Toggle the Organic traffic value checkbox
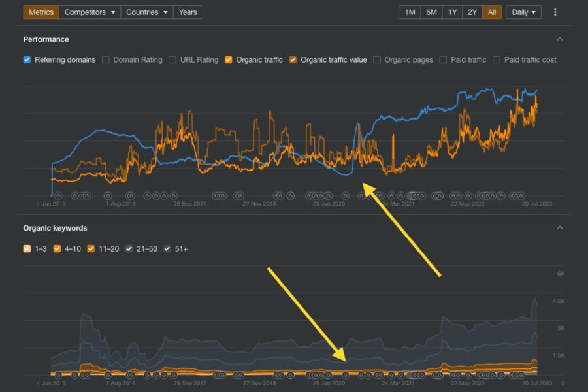Screen dimensions: 588x392 tap(293, 60)
